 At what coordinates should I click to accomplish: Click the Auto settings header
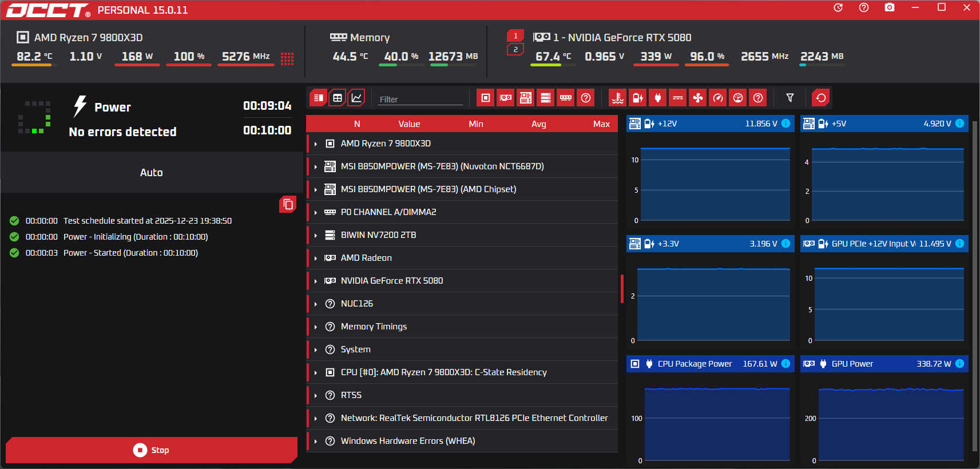pos(152,172)
